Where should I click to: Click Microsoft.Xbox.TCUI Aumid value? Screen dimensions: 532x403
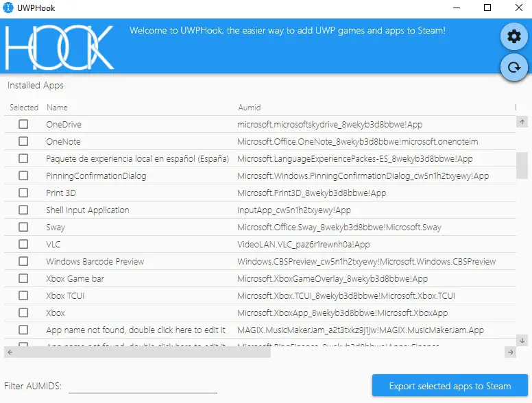click(346, 296)
